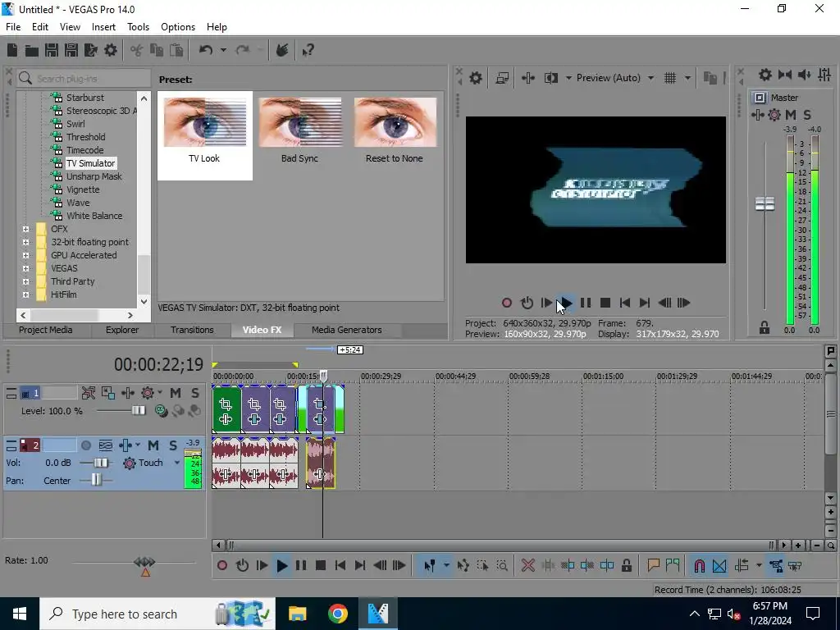Viewport: 840px width, 630px height.
Task: Pause playback in the video preview transport
Action: tap(586, 304)
